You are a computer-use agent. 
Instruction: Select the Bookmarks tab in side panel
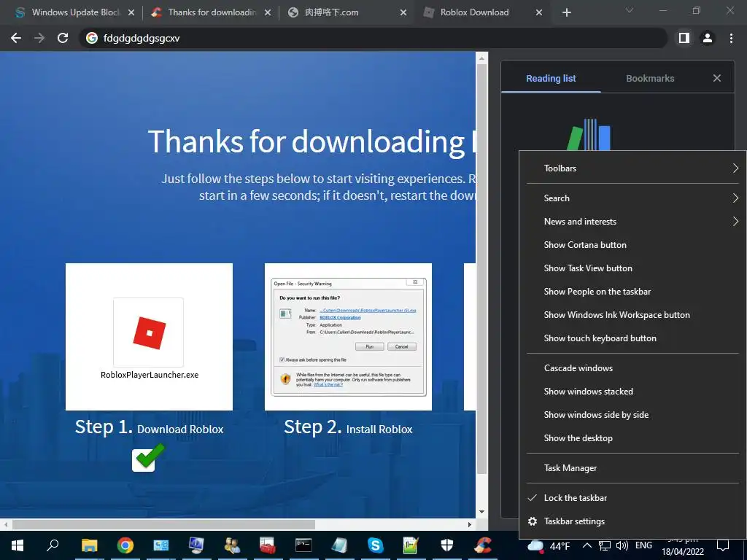coord(650,78)
